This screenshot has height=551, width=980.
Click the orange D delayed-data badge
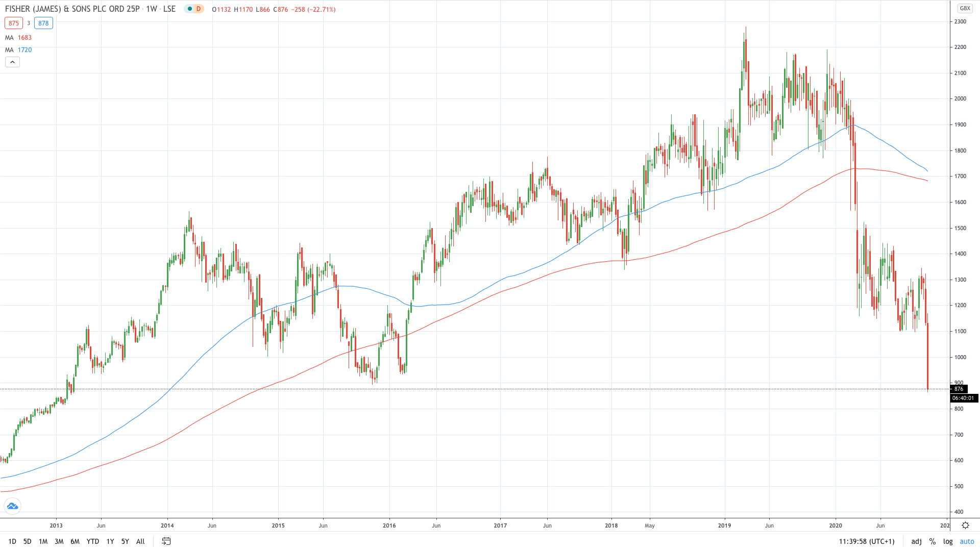coord(199,9)
